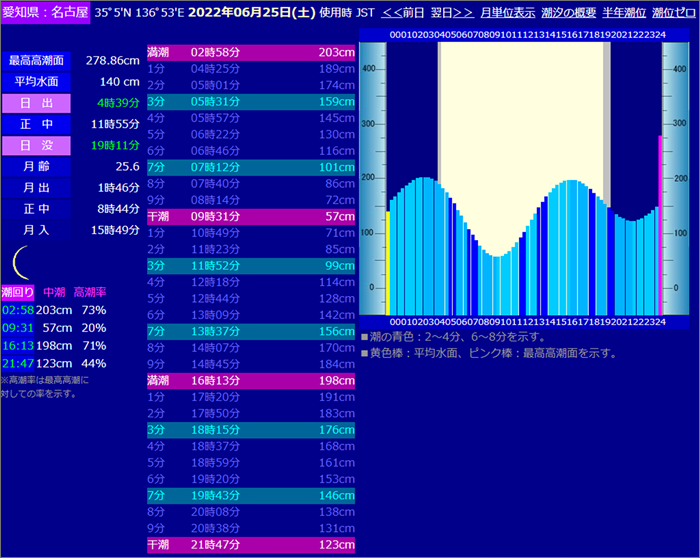
Task: Select the 7分 07時12分 101cm row
Action: (x=251, y=167)
